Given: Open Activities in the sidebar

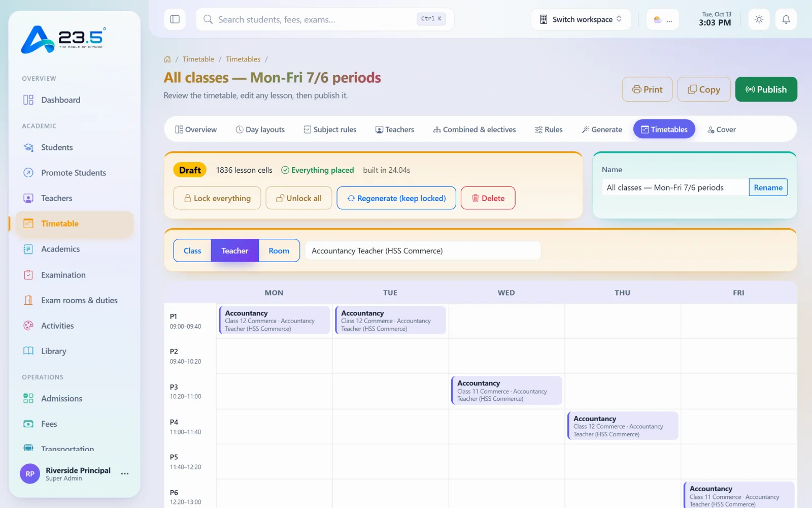Looking at the screenshot, I should point(75,326).
